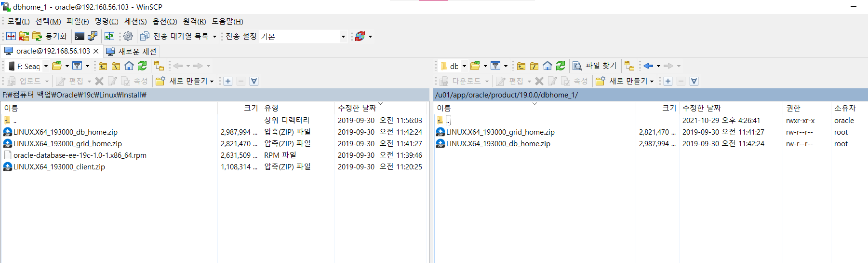This screenshot has width=868, height=263.
Task: Click the compare directories icon in main toolbar
Action: click(11, 36)
